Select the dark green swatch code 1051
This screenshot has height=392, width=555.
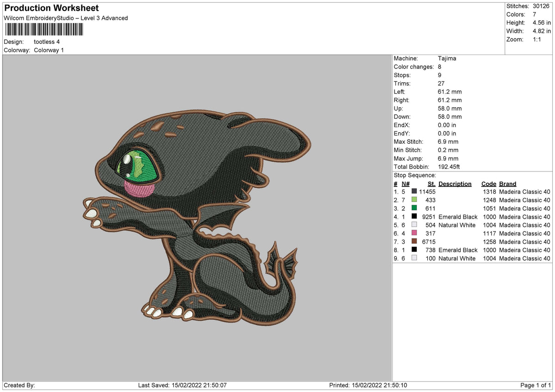[414, 208]
